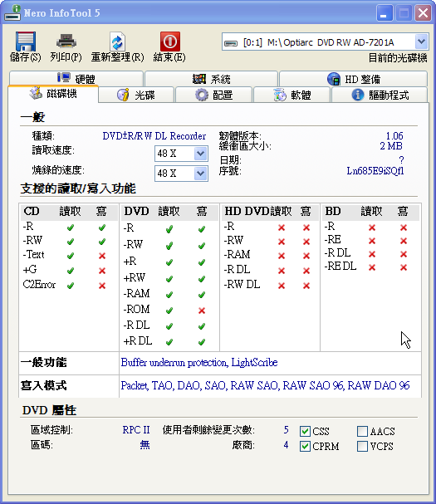Viewport: 436px width, 504px height.
Task: Click the 儲存(S) save button label
Action: (26, 57)
